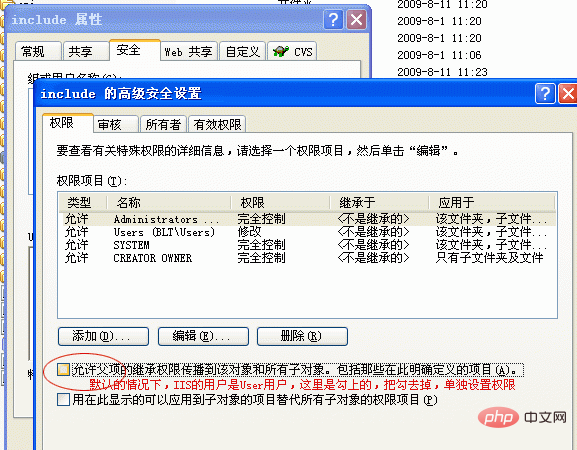Click the 删除(R) button

302,336
